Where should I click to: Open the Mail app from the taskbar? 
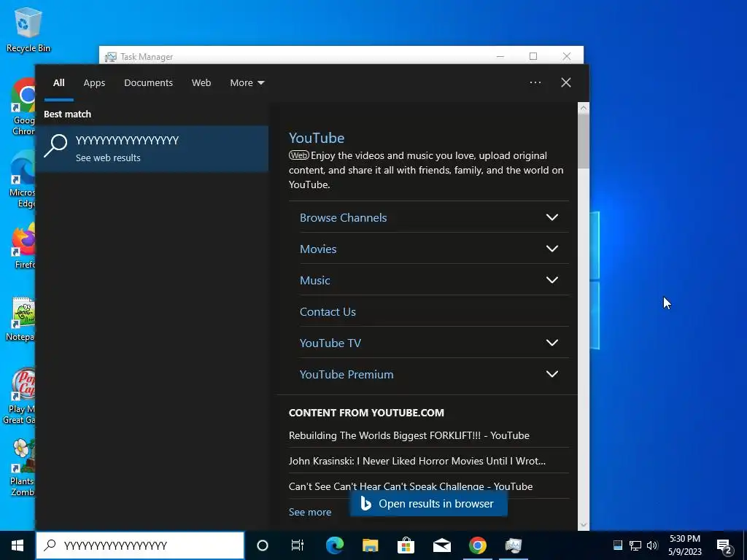(441, 545)
